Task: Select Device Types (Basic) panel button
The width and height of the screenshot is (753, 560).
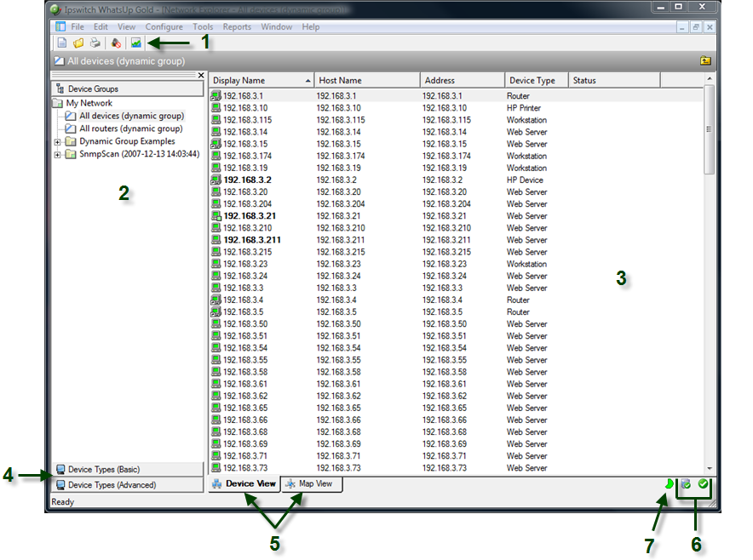Action: click(128, 470)
